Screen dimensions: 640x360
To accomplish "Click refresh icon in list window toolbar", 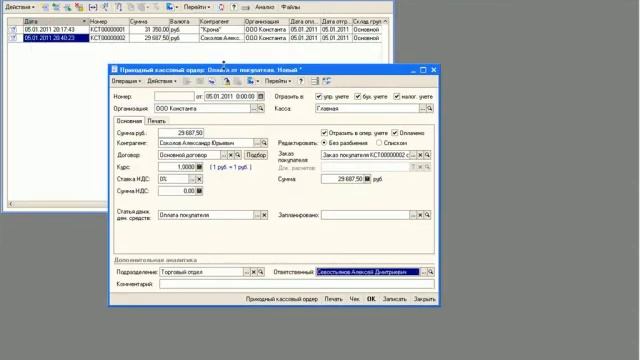I will (x=221, y=7).
